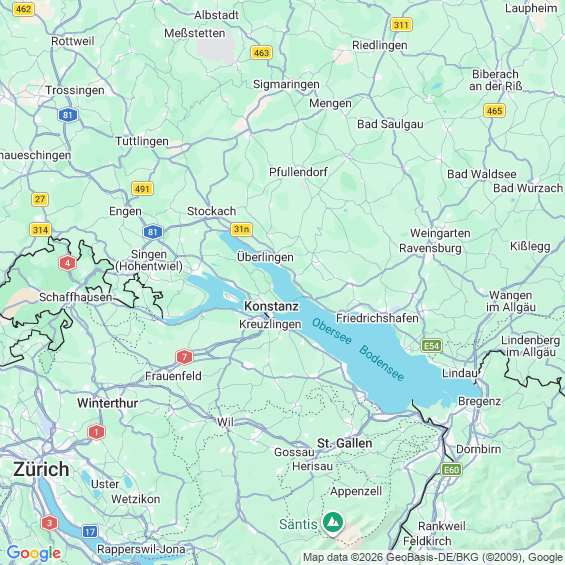
Task: Select the red route 1 shield near Winterthur
Action: coord(96,432)
